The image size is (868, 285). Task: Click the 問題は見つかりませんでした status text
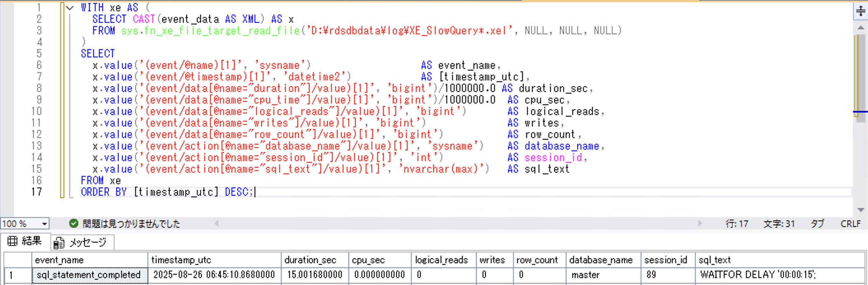click(x=131, y=224)
